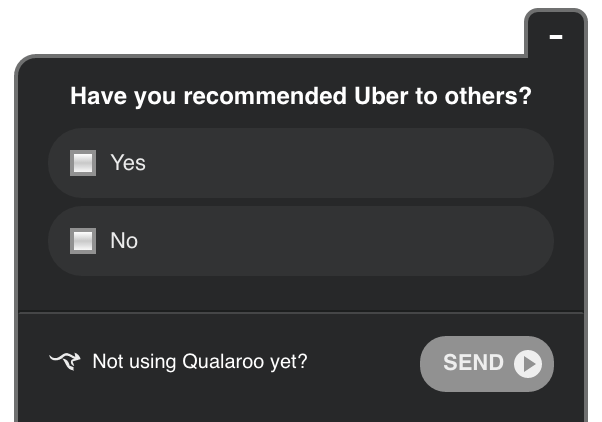The height and width of the screenshot is (422, 602).
Task: Click the divider line above the footer
Action: [301, 312]
